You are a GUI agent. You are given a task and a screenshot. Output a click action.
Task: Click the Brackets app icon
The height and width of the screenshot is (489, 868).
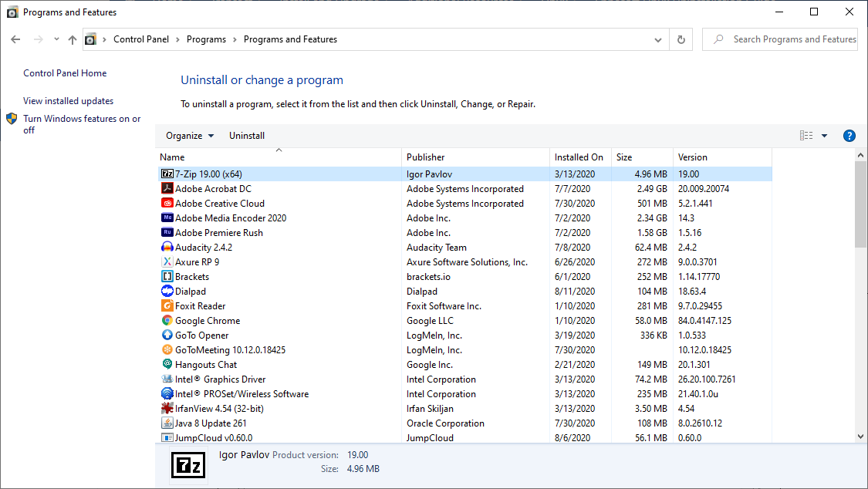click(x=167, y=277)
